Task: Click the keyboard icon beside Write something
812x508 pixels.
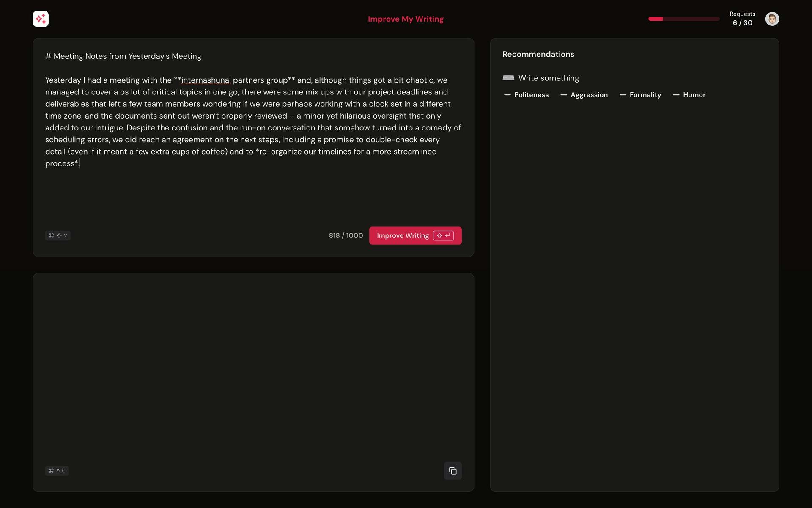Action: click(x=508, y=78)
